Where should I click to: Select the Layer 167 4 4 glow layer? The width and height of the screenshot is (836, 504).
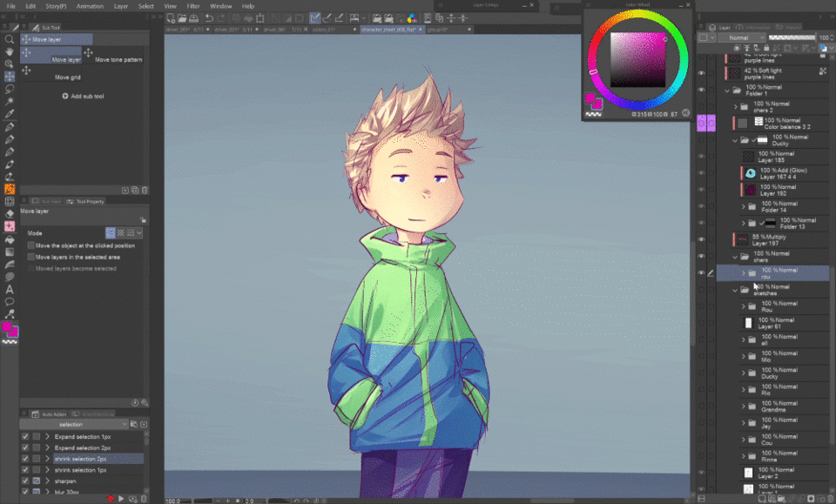[784, 173]
